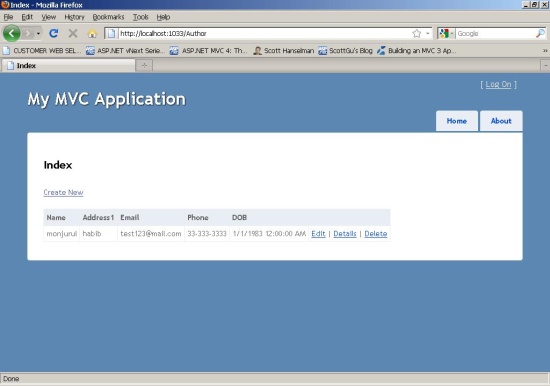Click the Create New link
This screenshot has height=386, width=550.
click(63, 192)
